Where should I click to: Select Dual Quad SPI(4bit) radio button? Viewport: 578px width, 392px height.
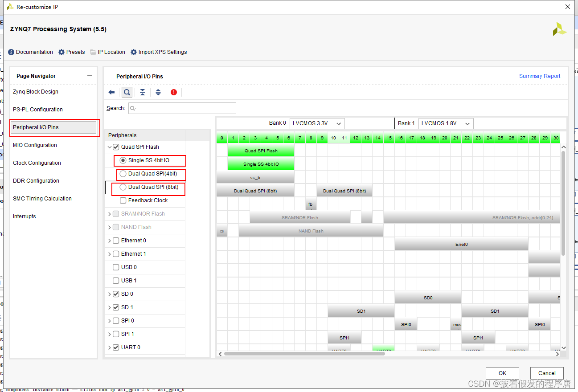123,174
